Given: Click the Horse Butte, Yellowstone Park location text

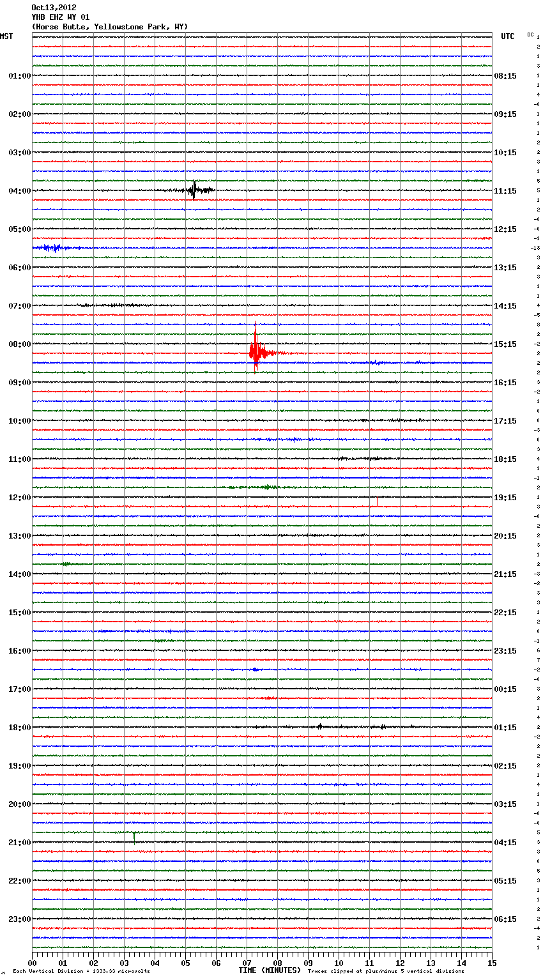Looking at the screenshot, I should [x=109, y=27].
